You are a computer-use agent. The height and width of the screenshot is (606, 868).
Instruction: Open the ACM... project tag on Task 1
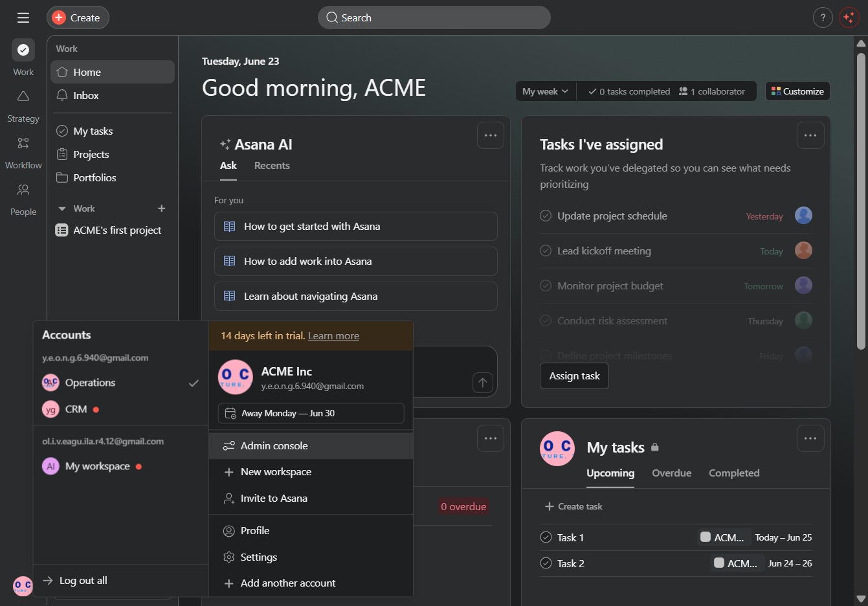724,537
